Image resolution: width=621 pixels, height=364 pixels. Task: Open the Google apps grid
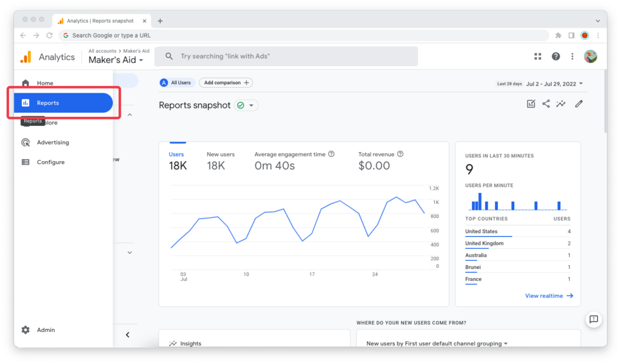click(537, 56)
